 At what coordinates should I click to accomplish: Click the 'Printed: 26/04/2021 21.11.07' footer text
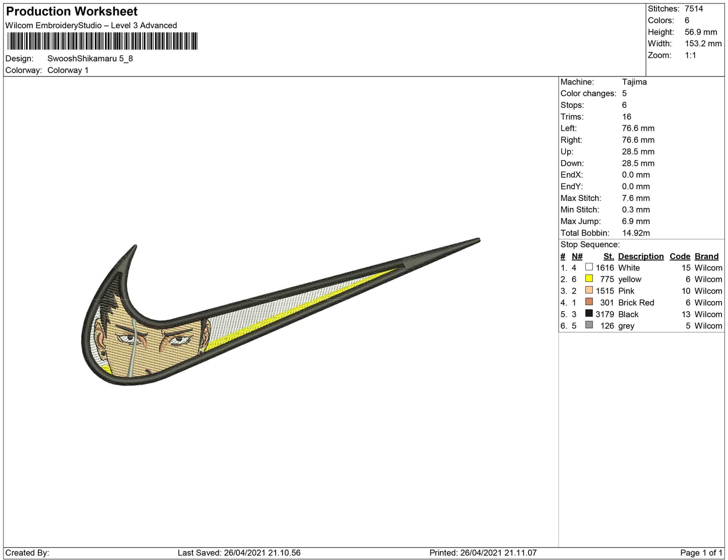click(483, 553)
